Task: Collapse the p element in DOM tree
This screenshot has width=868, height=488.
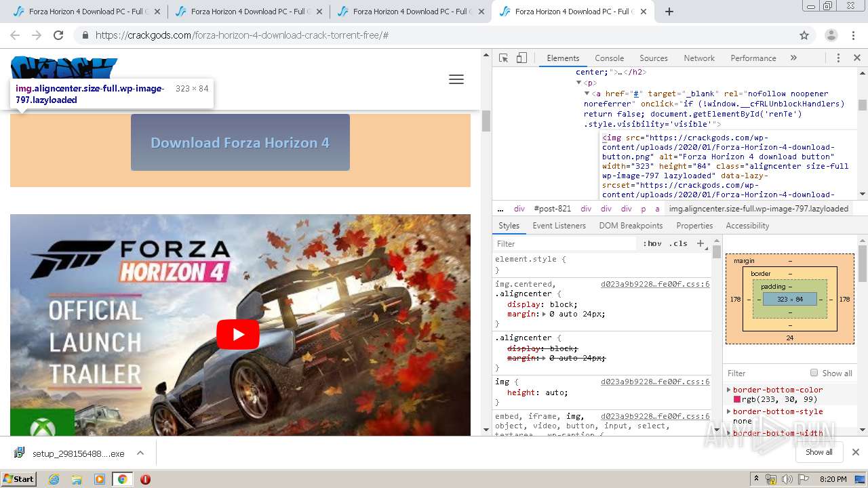Action: [x=578, y=83]
